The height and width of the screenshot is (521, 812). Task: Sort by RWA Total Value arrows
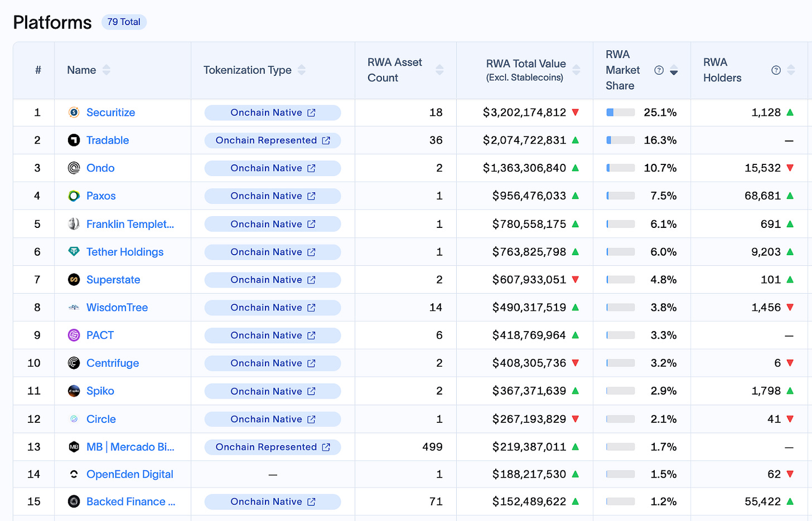[577, 70]
